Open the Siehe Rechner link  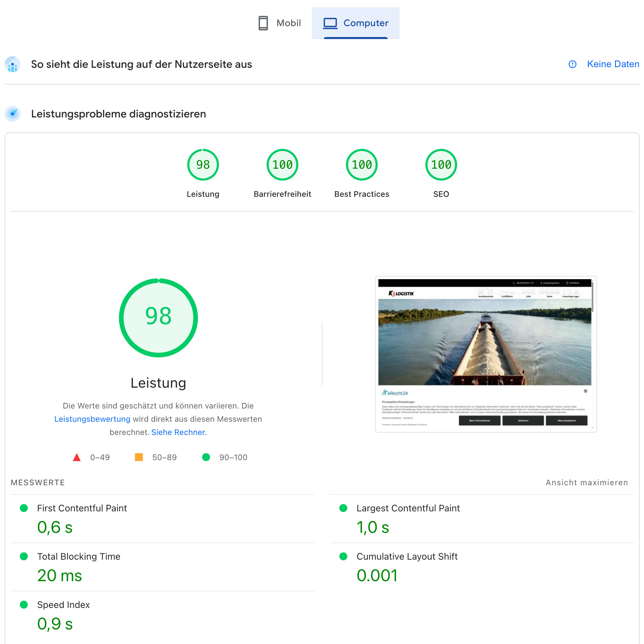tap(179, 432)
